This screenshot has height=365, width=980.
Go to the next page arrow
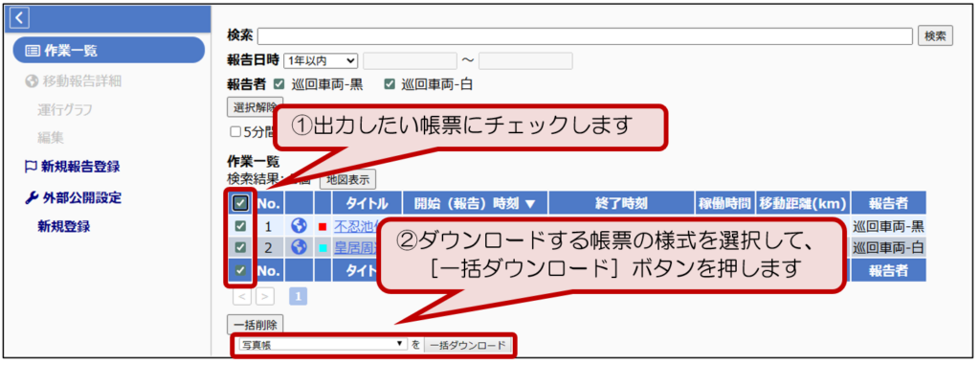coord(265,296)
